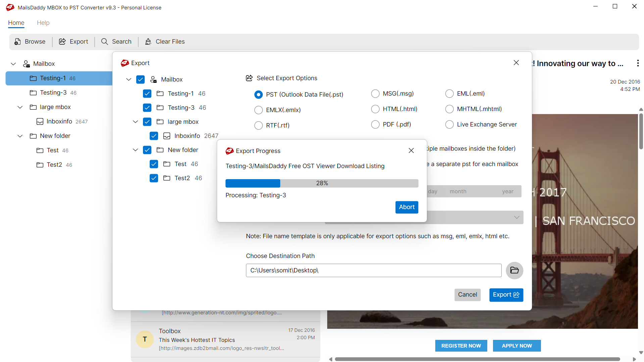Click the scroll-down arrow in preview pane

pos(641,353)
